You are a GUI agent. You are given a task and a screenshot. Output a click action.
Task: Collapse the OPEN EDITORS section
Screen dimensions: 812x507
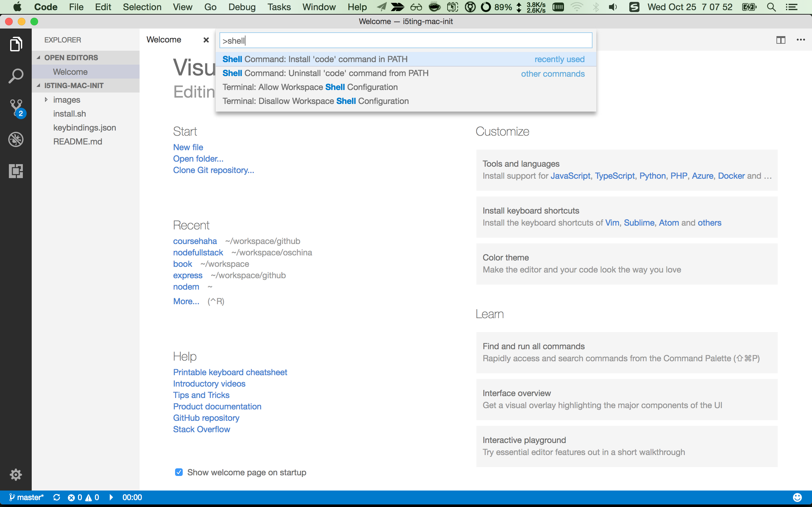pyautogui.click(x=71, y=58)
